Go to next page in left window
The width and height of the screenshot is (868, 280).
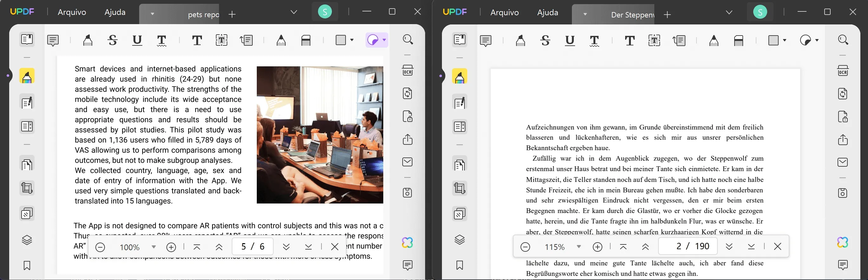(x=286, y=247)
